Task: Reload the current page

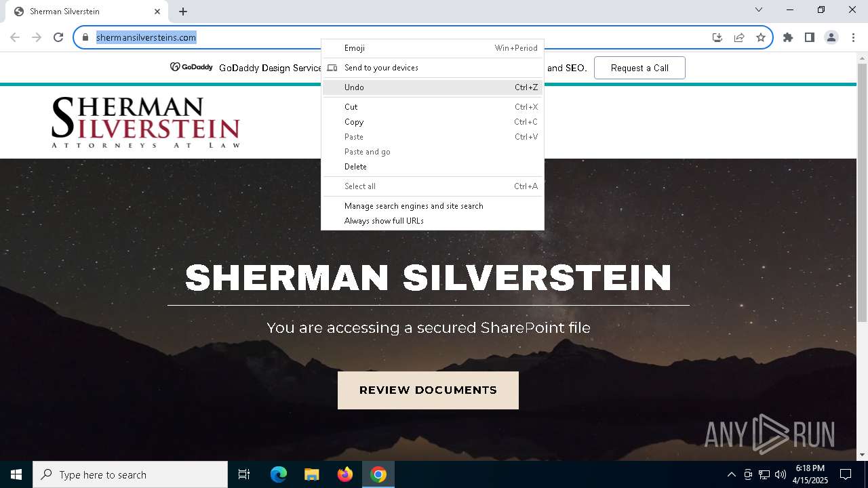Action: coord(58,37)
